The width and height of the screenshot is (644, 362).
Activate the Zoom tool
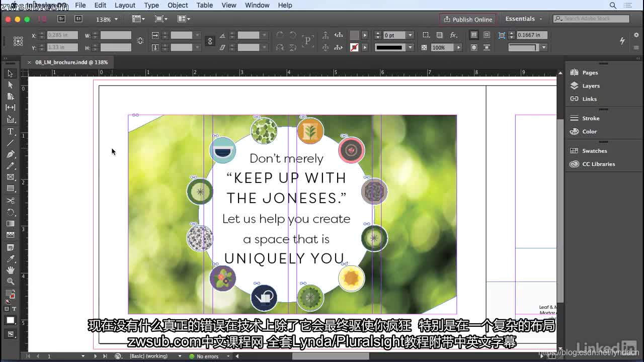coord(11,281)
